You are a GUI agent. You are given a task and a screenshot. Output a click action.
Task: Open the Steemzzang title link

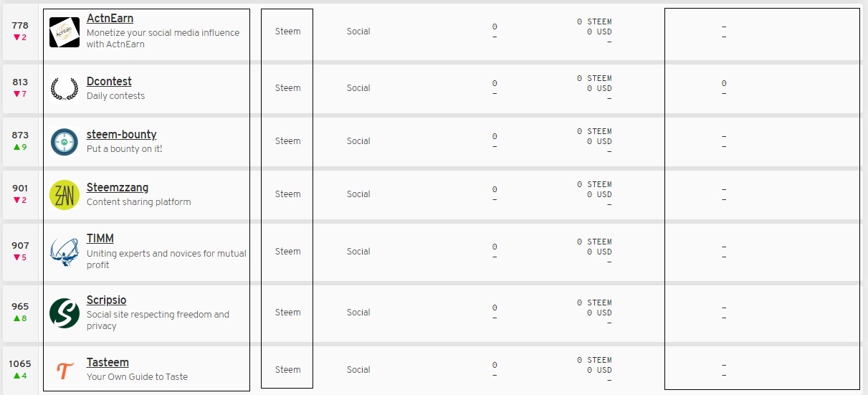coord(118,188)
